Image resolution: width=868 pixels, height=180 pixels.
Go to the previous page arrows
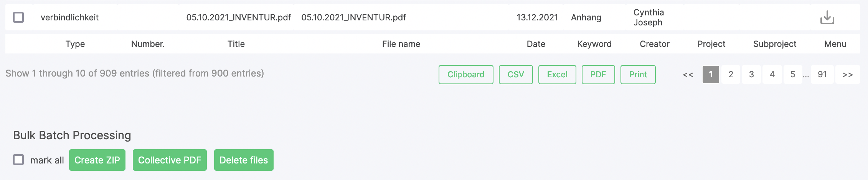pyautogui.click(x=688, y=75)
